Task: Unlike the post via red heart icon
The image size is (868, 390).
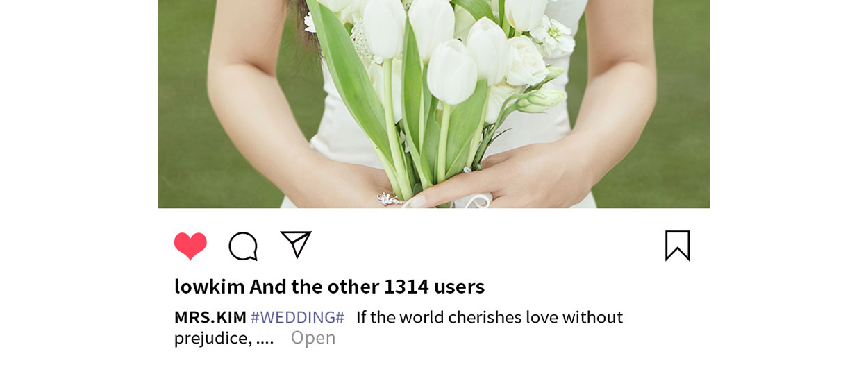Action: point(190,246)
